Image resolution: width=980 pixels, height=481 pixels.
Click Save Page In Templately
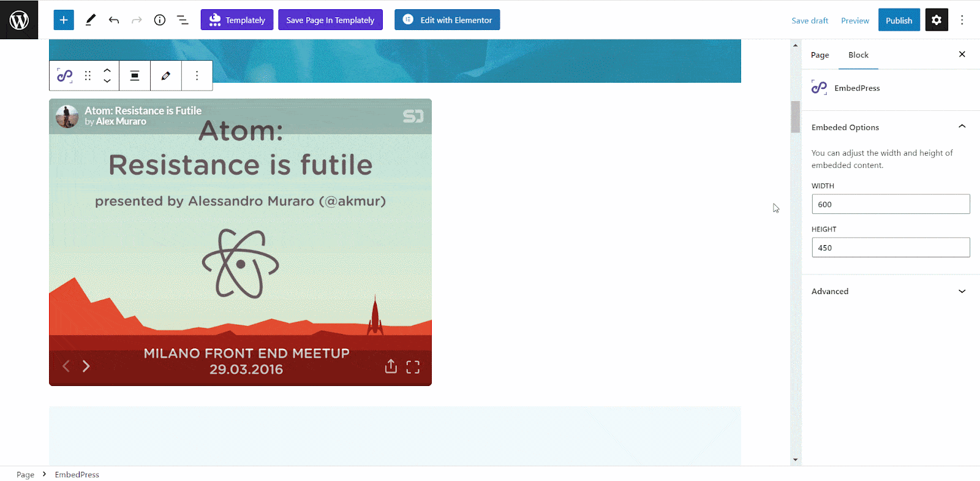tap(330, 20)
